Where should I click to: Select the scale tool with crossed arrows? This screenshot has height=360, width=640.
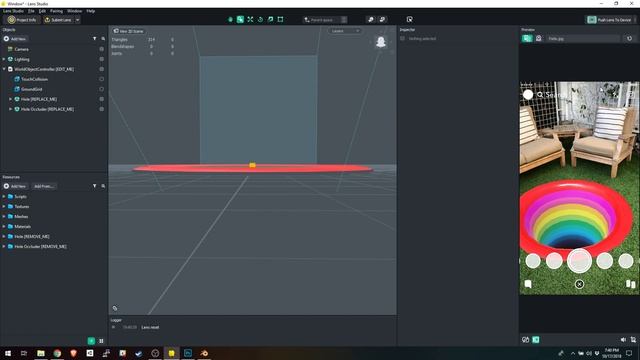(250, 20)
